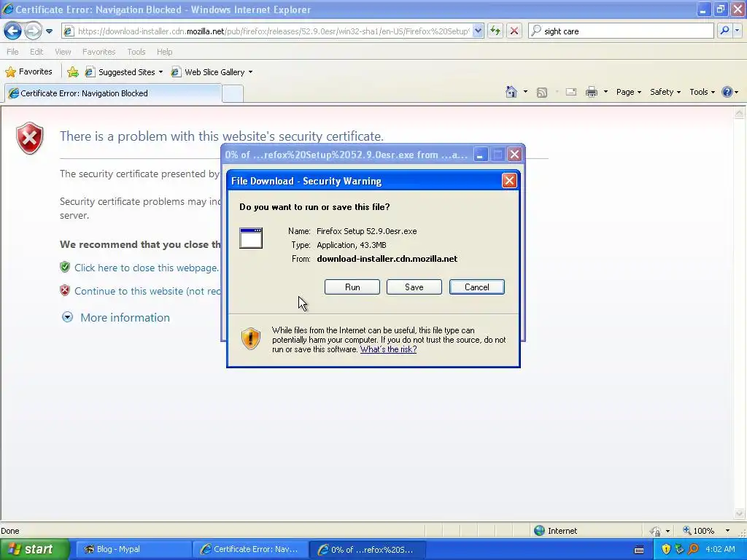Click the RSS Feeds icon
Viewport: 747px width, 560px height.
point(542,93)
